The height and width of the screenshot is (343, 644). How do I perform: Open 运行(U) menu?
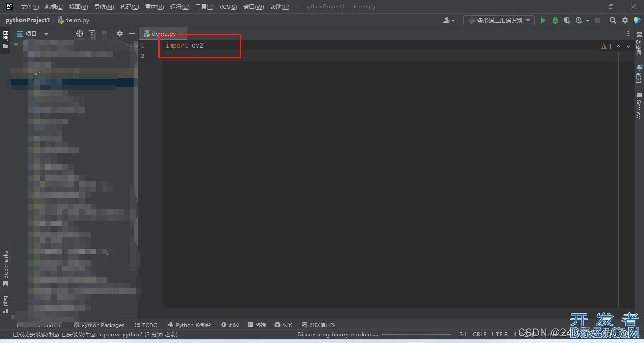(180, 7)
